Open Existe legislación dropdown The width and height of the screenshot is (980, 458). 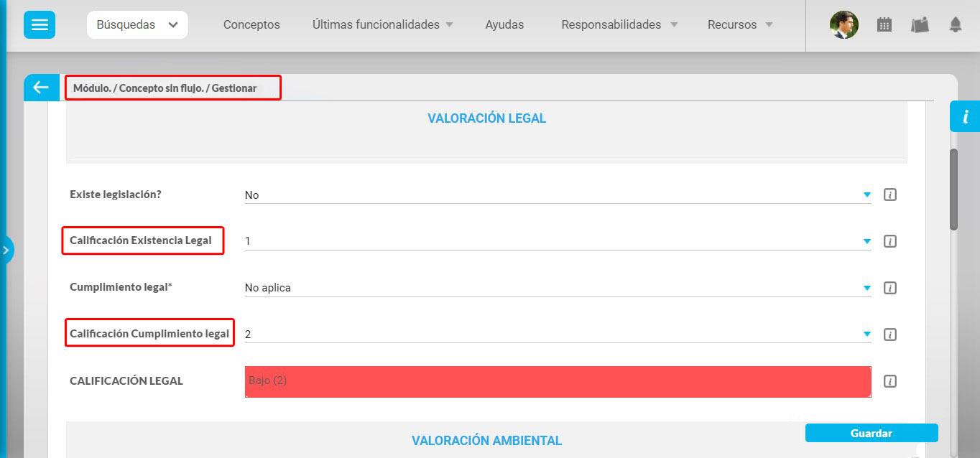tap(557, 195)
